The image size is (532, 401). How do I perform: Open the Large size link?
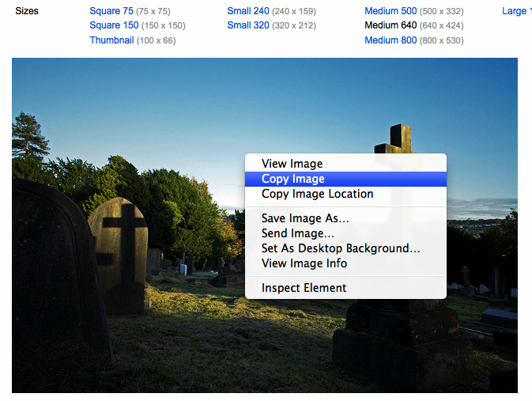click(517, 11)
